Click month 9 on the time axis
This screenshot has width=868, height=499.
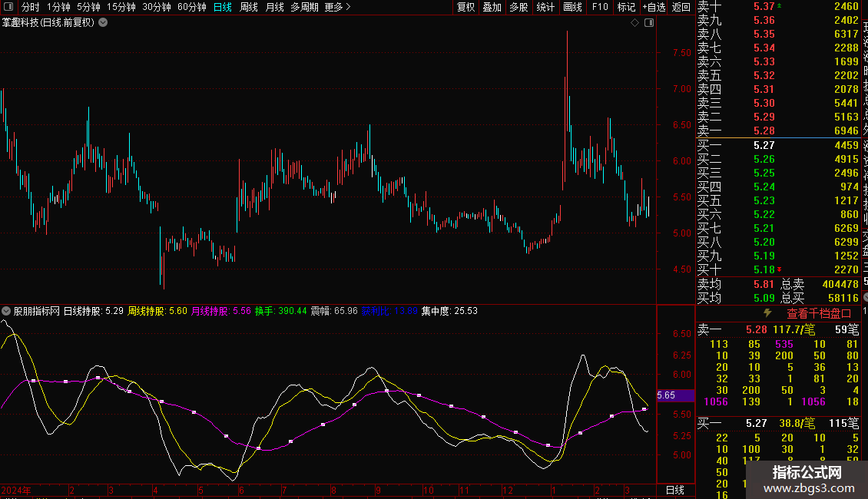378,490
